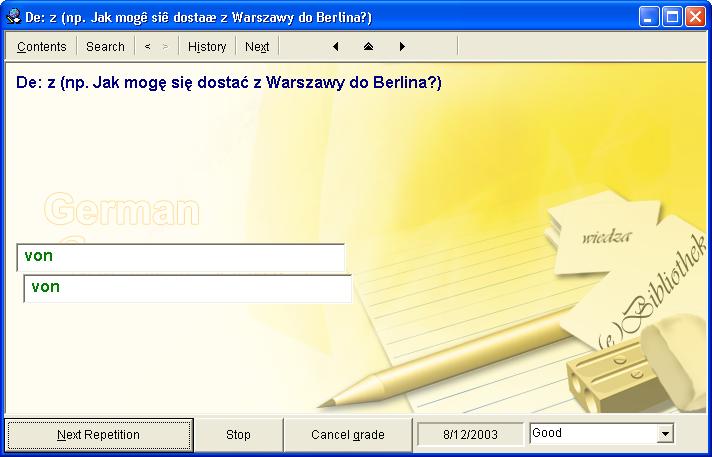Click the up arrow parent-item icon
The height and width of the screenshot is (457, 712).
[368, 47]
